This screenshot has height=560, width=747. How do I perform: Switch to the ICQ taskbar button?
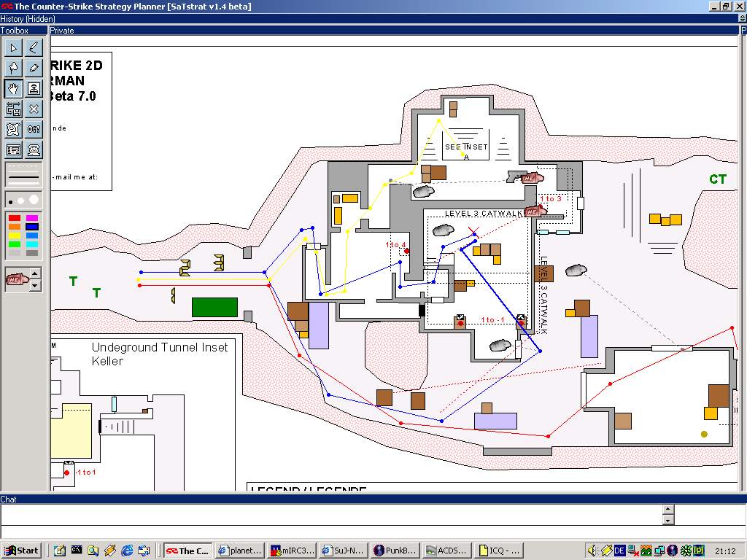pos(499,551)
